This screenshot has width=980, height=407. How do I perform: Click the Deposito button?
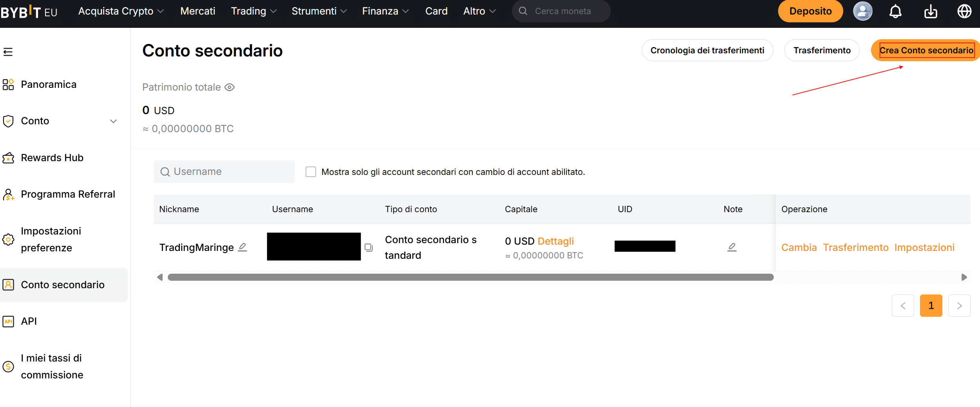point(810,11)
